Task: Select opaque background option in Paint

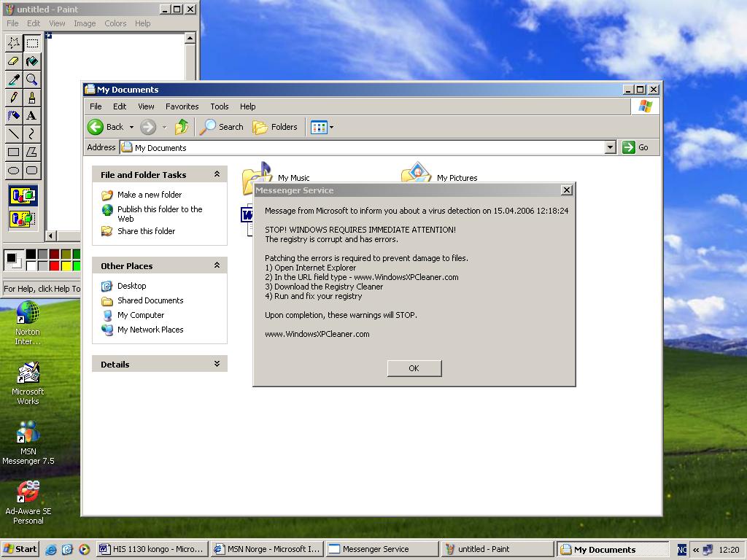Action: click(23, 196)
